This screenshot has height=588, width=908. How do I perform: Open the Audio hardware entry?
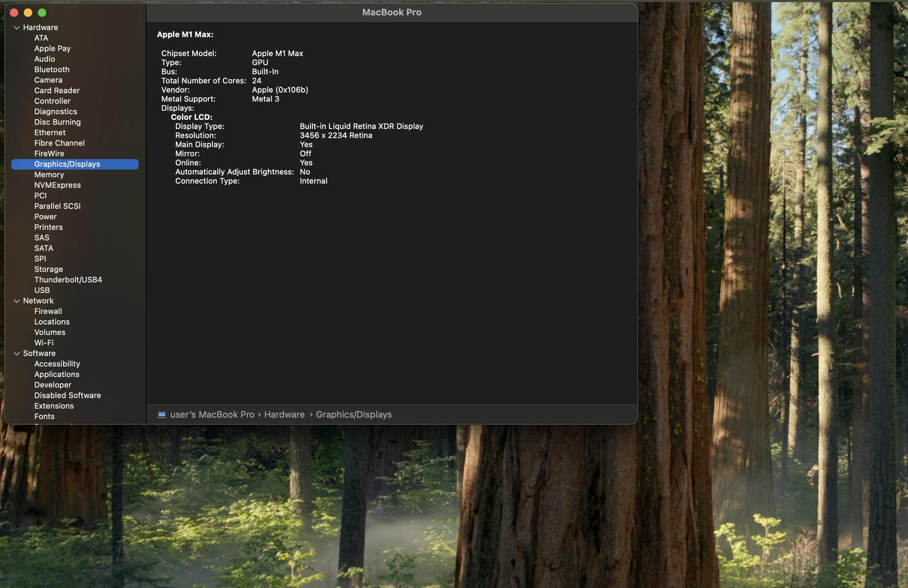(x=45, y=59)
